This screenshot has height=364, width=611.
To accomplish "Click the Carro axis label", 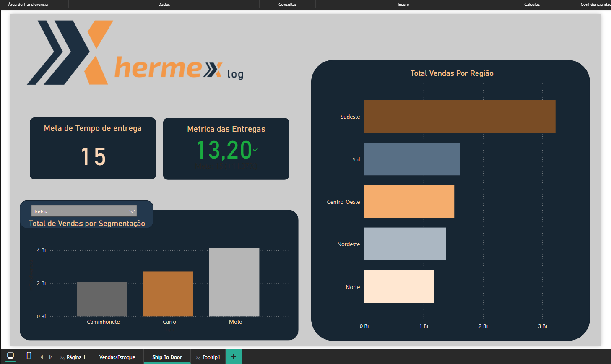I will (x=169, y=322).
